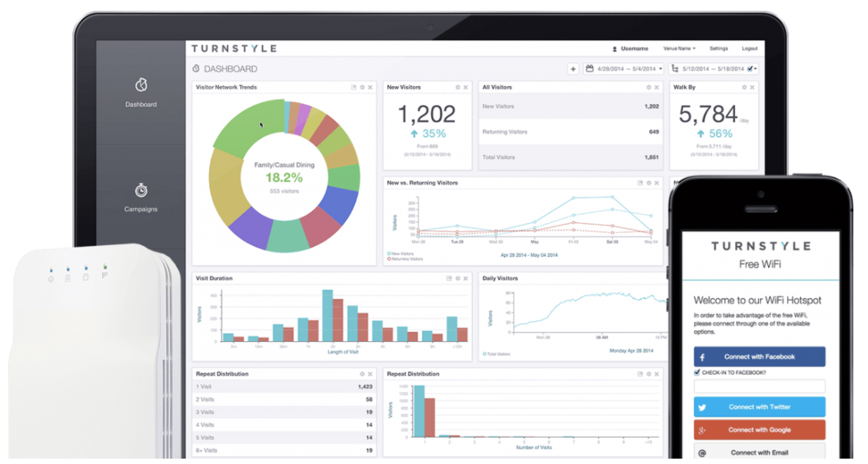Close the Visitor Network Trends widget
868x464 pixels.
pos(371,88)
